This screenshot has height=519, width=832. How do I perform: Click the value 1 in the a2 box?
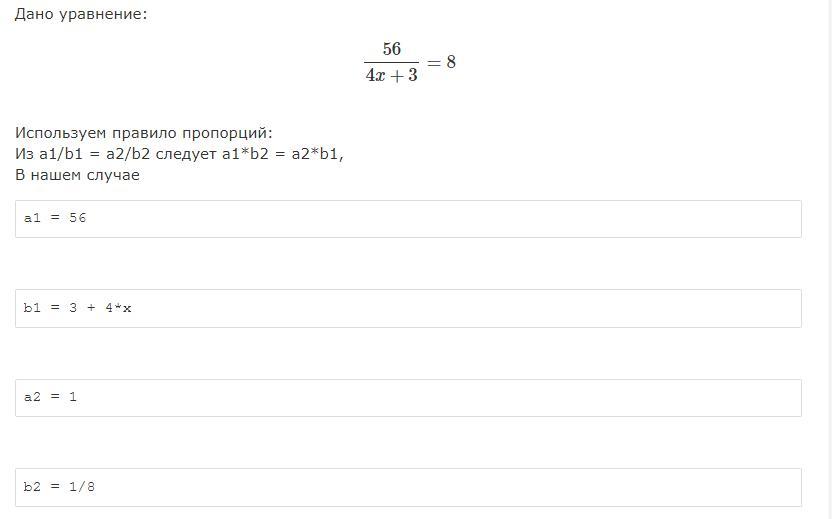pyautogui.click(x=73, y=397)
